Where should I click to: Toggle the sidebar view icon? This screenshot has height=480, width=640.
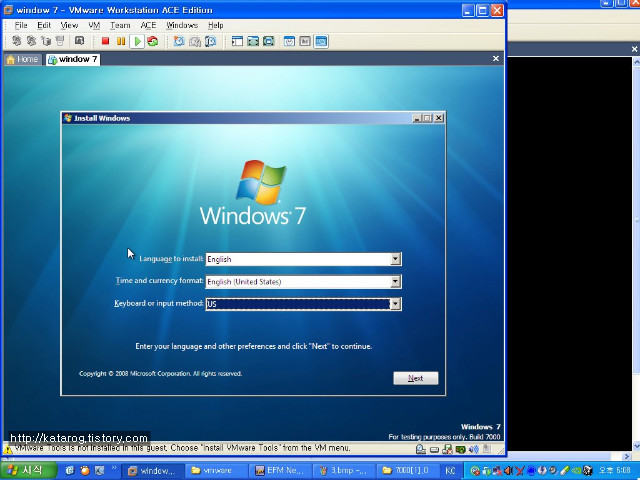237,41
